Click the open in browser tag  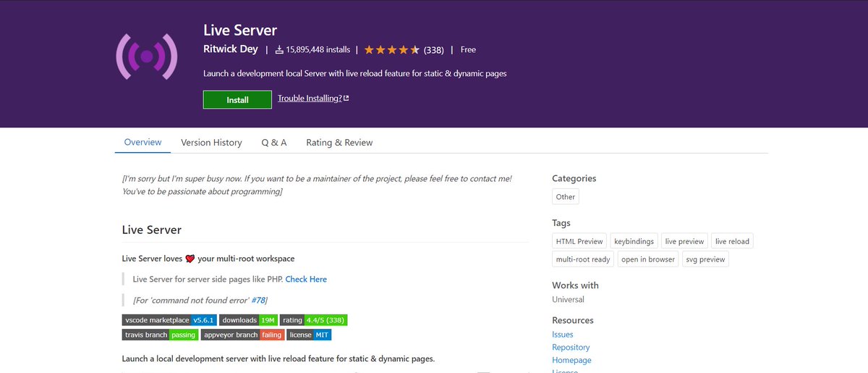pyautogui.click(x=648, y=259)
